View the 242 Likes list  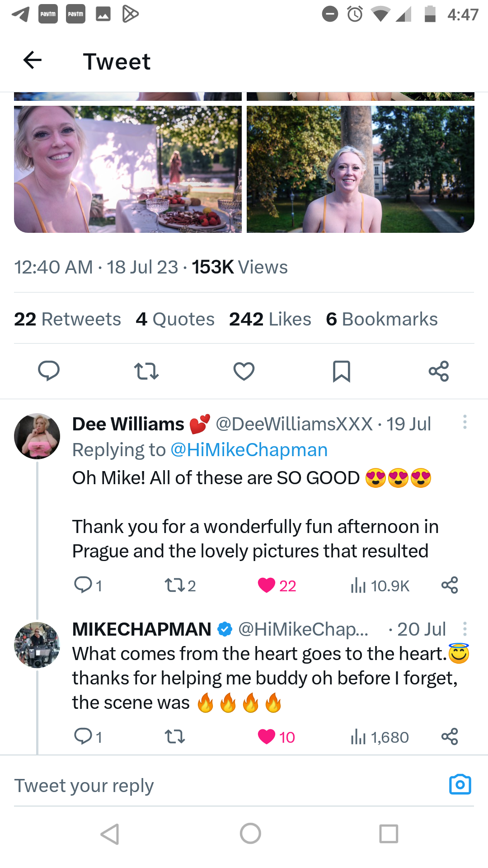click(270, 319)
